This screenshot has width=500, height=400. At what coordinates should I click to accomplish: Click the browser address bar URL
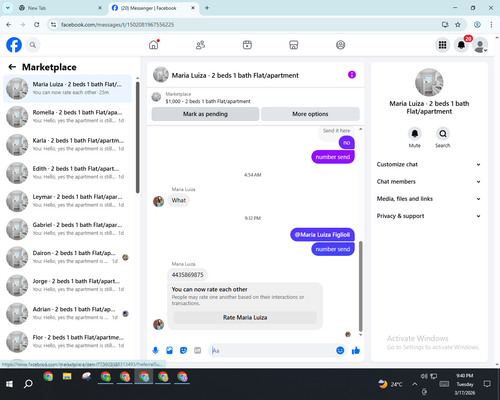[117, 25]
